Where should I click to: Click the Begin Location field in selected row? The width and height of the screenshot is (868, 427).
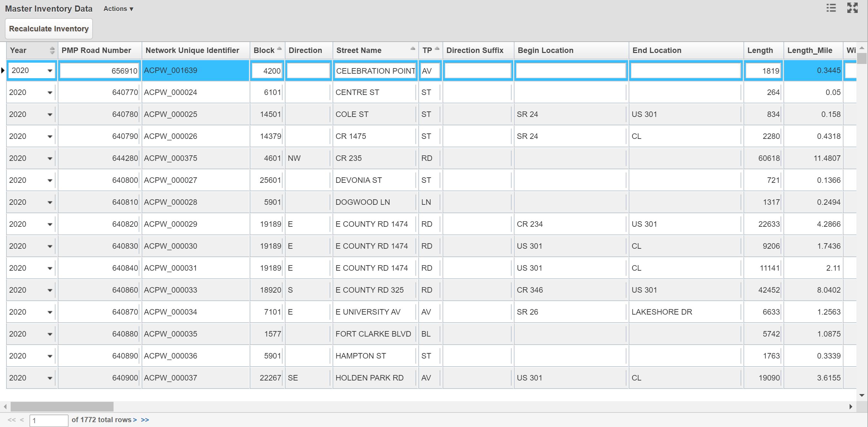(x=571, y=71)
